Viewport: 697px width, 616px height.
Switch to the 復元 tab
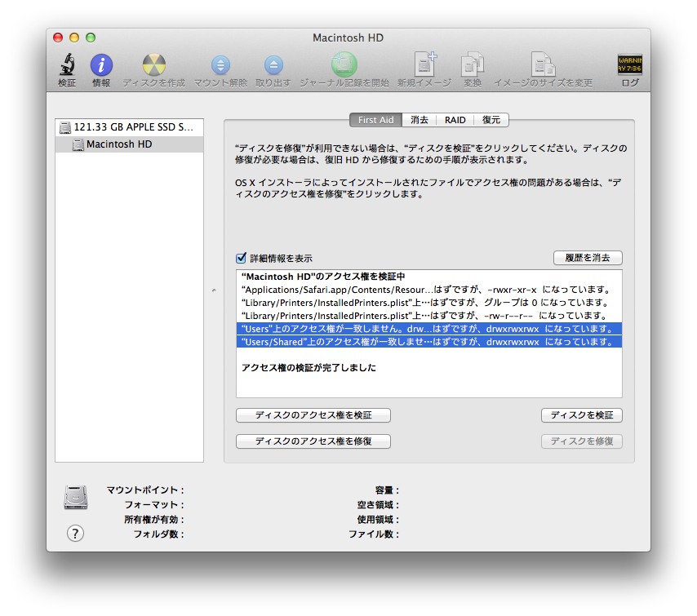[491, 120]
